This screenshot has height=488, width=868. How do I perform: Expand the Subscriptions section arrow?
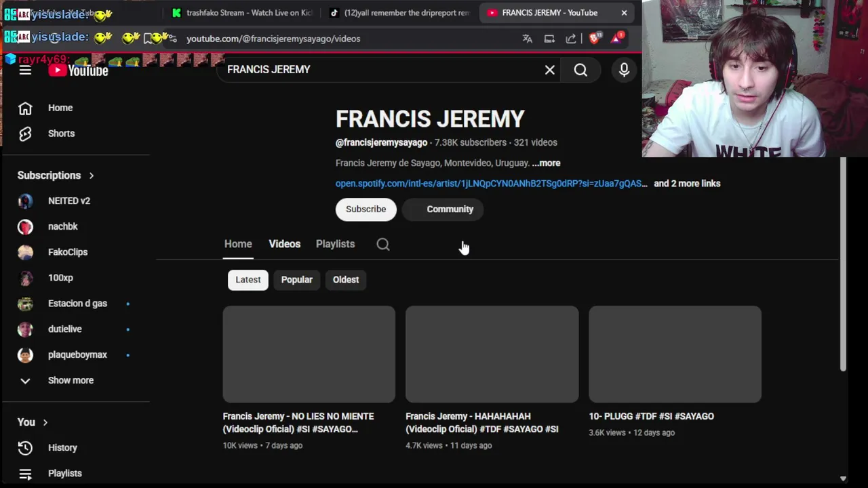coord(91,176)
